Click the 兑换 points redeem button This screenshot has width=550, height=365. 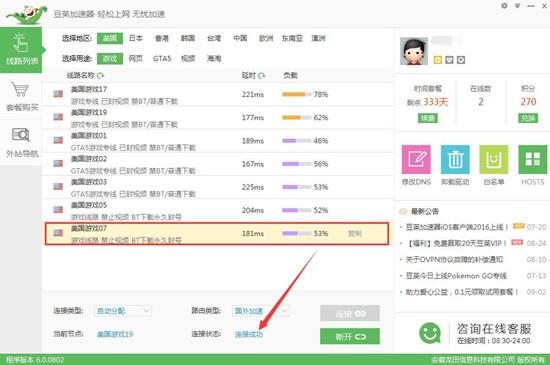click(528, 118)
